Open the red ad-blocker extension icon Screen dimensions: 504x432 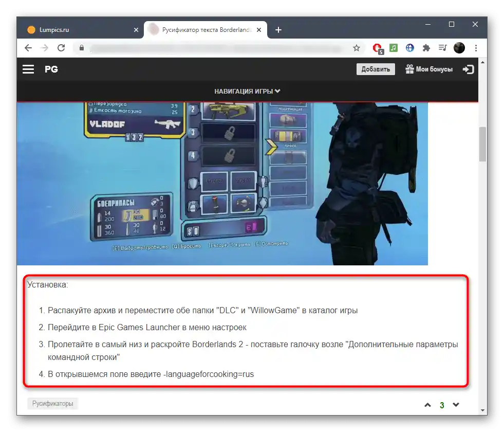coord(378,48)
